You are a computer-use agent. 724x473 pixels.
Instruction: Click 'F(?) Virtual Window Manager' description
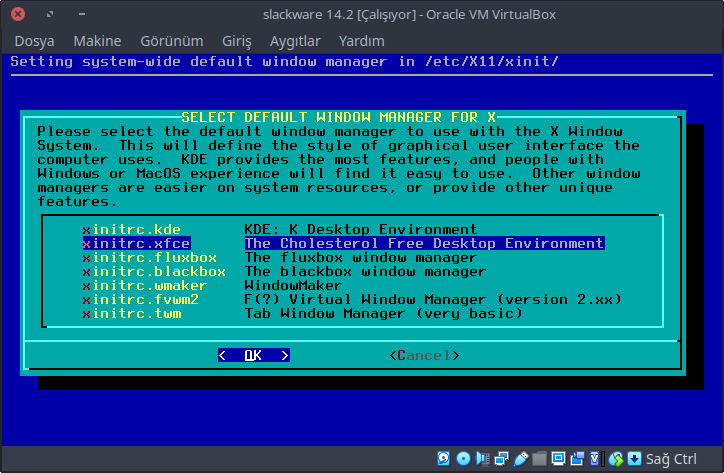[x=433, y=299]
